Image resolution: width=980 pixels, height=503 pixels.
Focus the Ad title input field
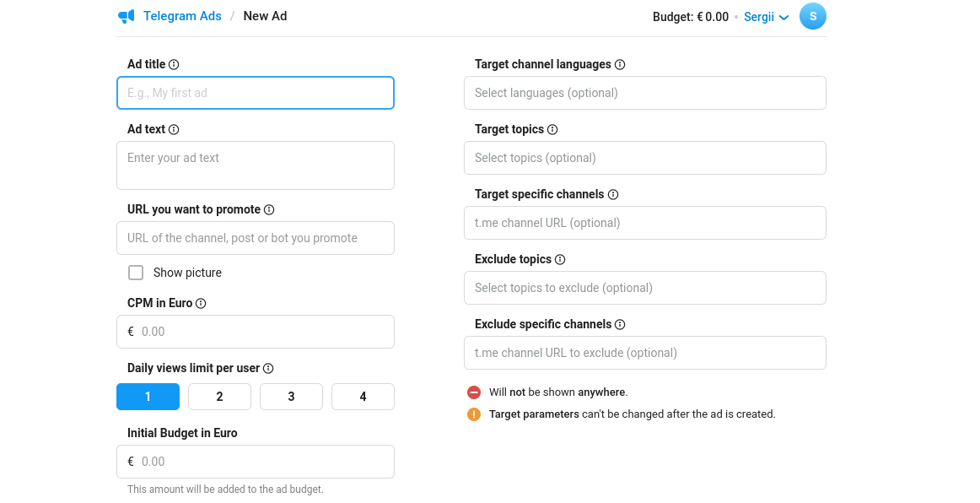click(255, 93)
